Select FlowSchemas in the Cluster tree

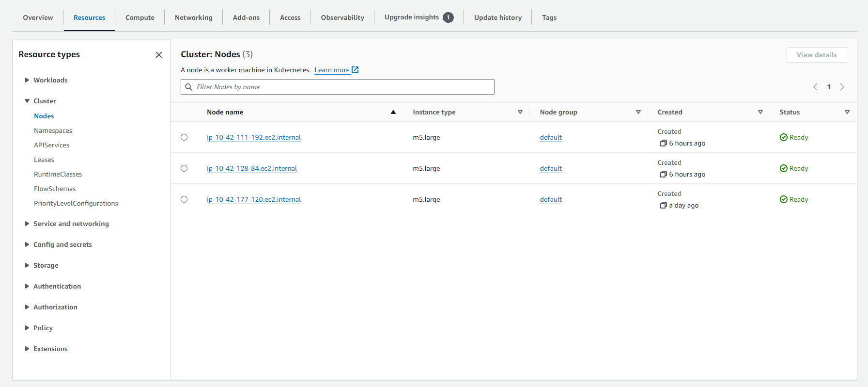55,189
